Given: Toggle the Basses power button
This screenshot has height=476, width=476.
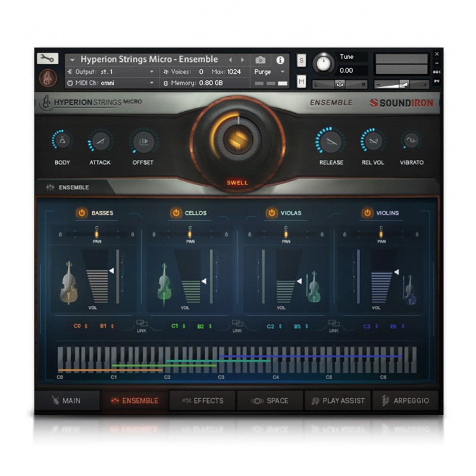Looking at the screenshot, I should [x=81, y=213].
